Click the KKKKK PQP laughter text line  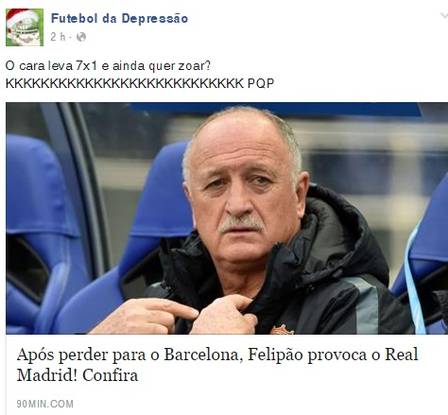[140, 83]
